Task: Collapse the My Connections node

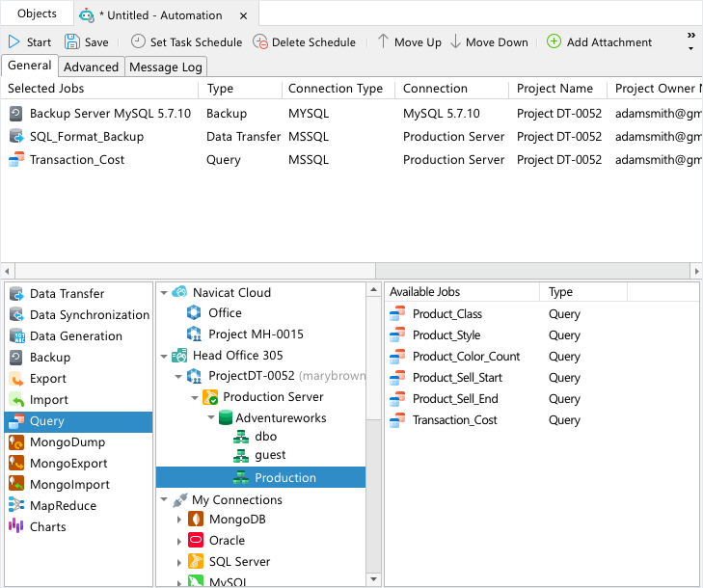Action: tap(164, 499)
